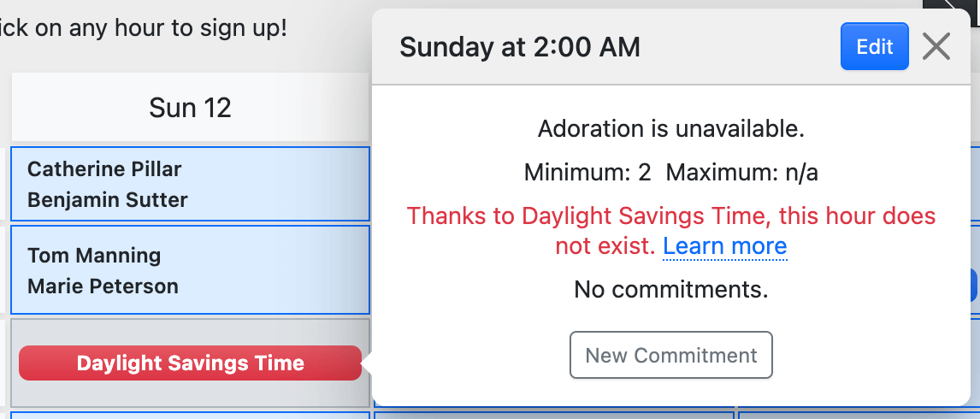This screenshot has height=419, width=980.
Task: Click the Minimum 2 Maximum n/a line
Action: tap(671, 173)
